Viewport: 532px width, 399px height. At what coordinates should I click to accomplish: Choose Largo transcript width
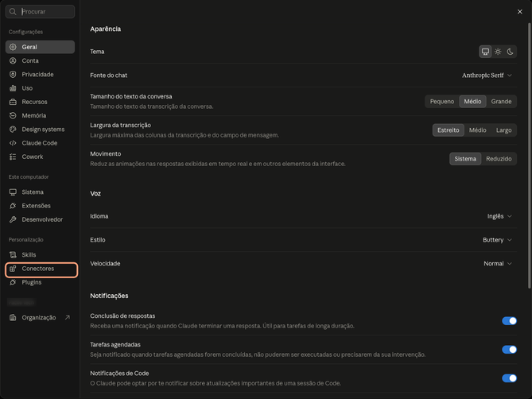click(504, 130)
